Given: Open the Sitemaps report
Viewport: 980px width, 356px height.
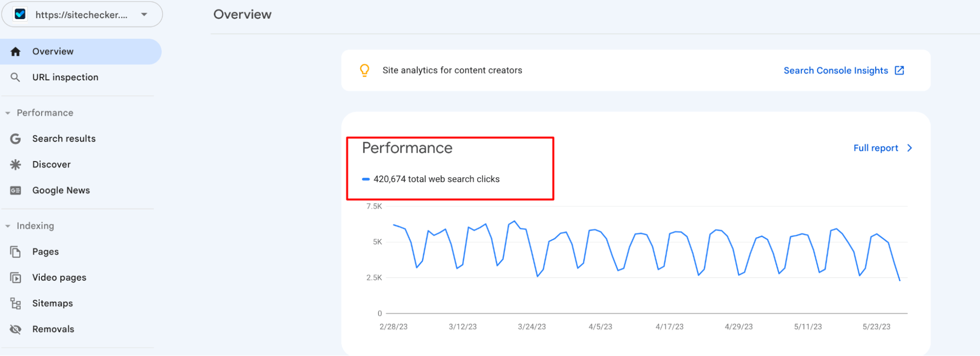Looking at the screenshot, I should (x=52, y=304).
